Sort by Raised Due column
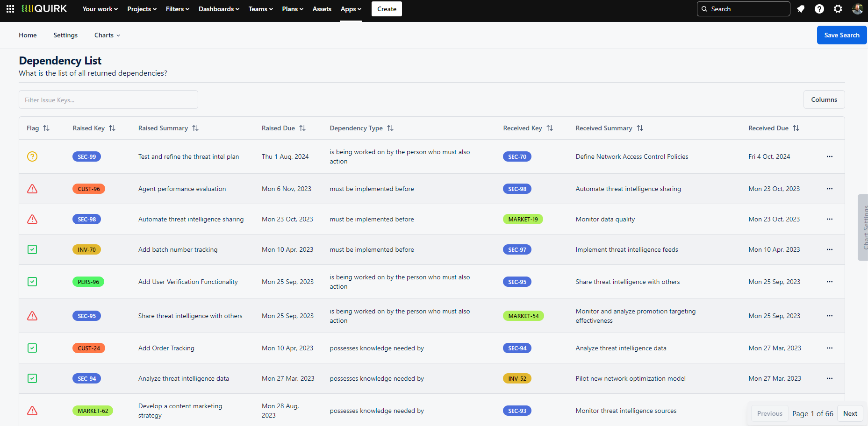868x426 pixels. (x=302, y=128)
